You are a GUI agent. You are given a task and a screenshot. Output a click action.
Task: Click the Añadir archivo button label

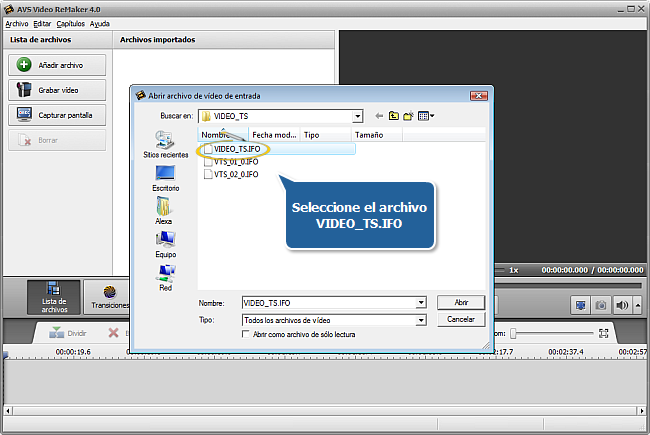pyautogui.click(x=61, y=65)
